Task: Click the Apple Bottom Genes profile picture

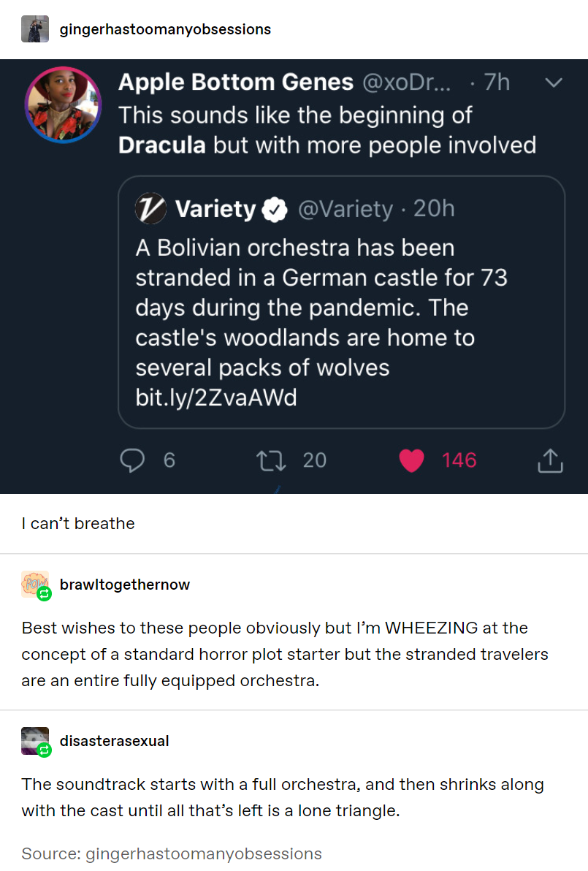Action: [62, 104]
